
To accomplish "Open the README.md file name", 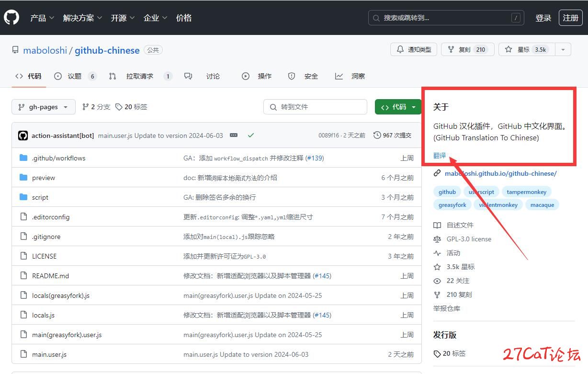I will (x=50, y=276).
